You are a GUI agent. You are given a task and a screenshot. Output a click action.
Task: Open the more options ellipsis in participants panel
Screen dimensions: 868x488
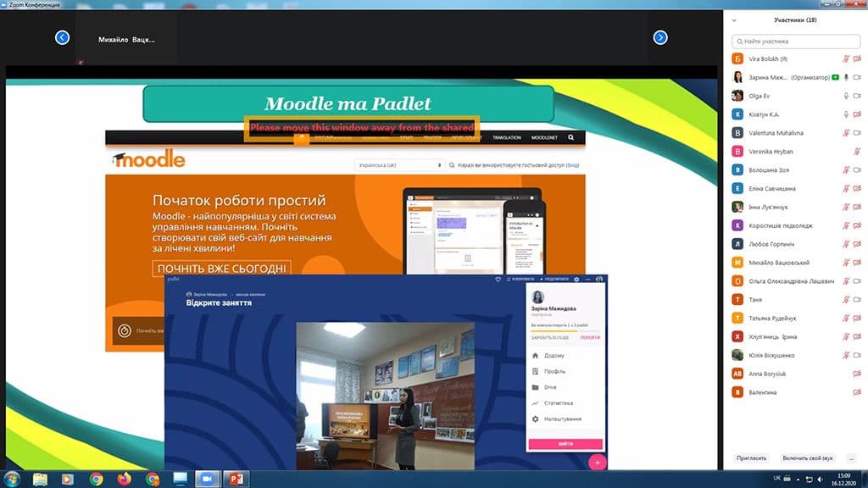click(x=851, y=458)
